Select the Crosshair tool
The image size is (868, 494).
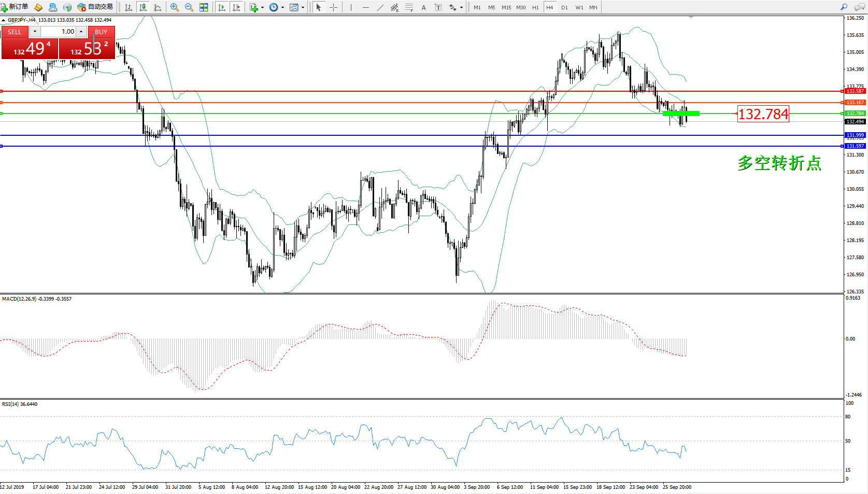(333, 7)
